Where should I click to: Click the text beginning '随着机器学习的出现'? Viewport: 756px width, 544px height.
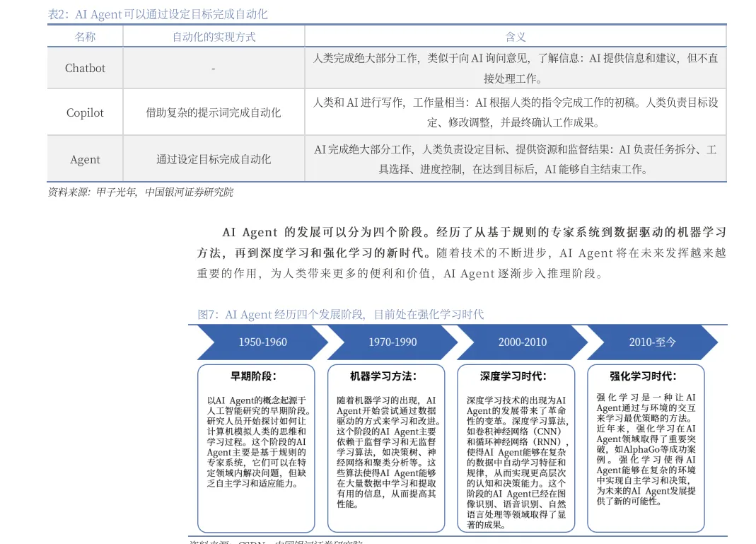point(387,452)
